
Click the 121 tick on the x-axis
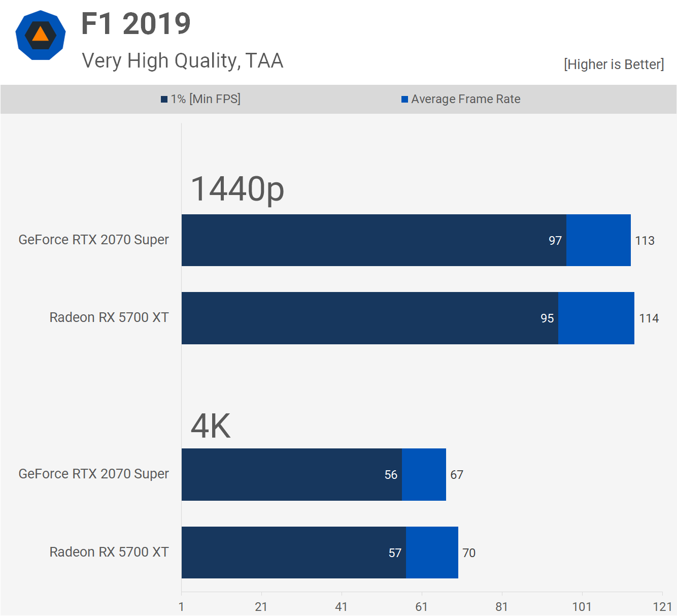662,607
